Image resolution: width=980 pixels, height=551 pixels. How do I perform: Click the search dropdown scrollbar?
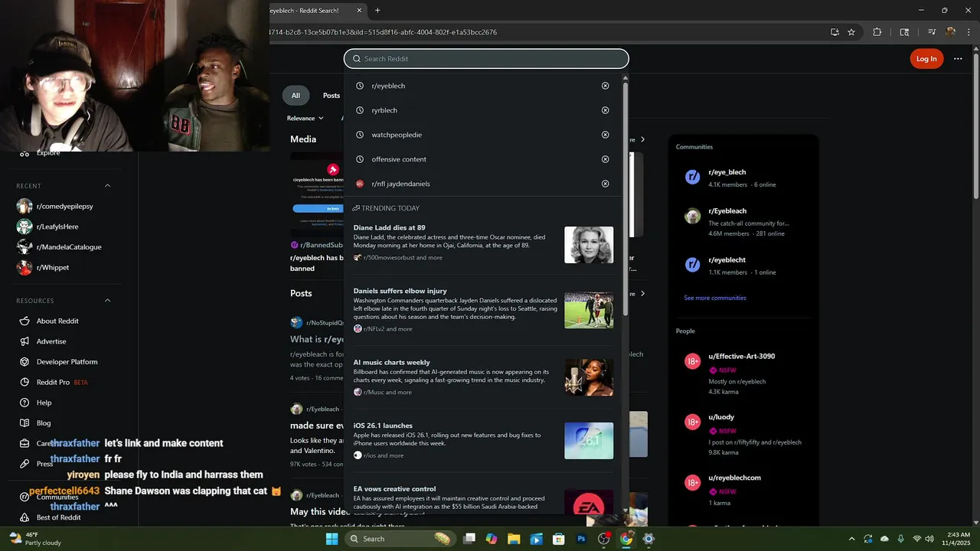[x=626, y=199]
